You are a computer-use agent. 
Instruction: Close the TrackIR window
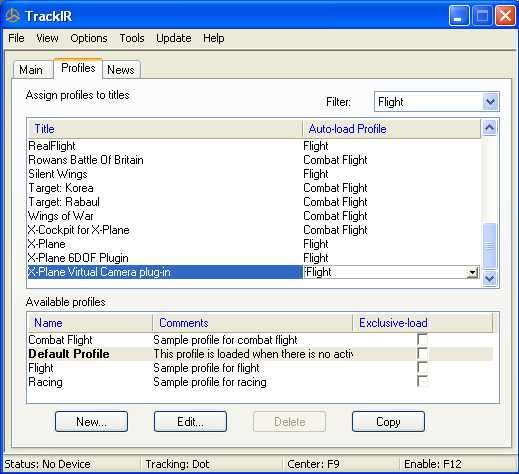[505, 16]
